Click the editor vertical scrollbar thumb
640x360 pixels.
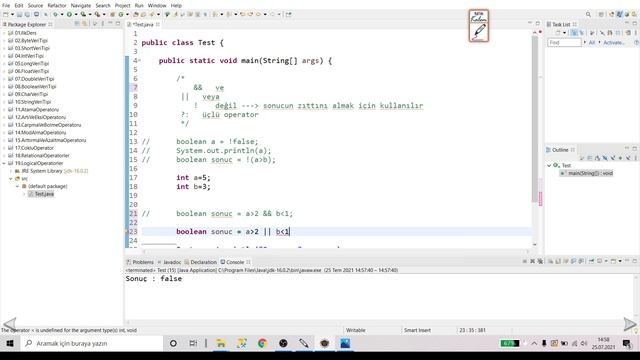(535, 118)
